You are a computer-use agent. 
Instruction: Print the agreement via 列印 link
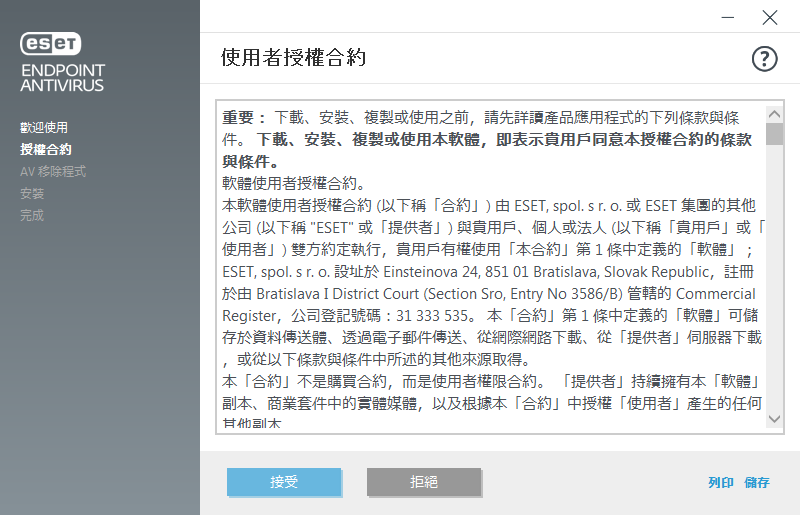pos(720,482)
